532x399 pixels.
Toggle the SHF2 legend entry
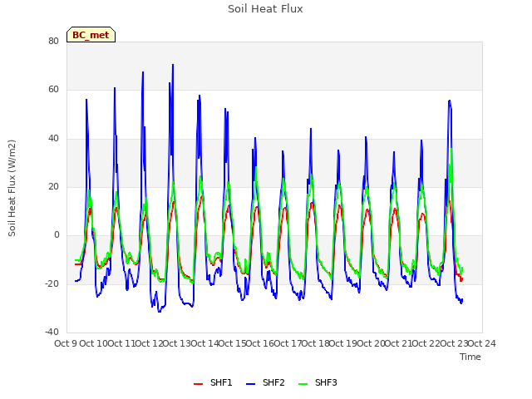pyautogui.click(x=265, y=383)
